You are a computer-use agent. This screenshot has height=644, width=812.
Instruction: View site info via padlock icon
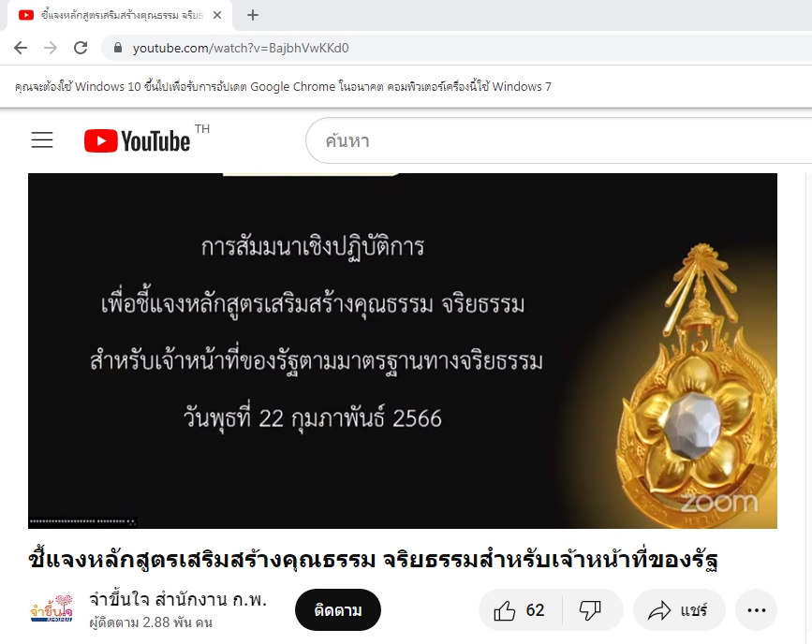click(118, 48)
